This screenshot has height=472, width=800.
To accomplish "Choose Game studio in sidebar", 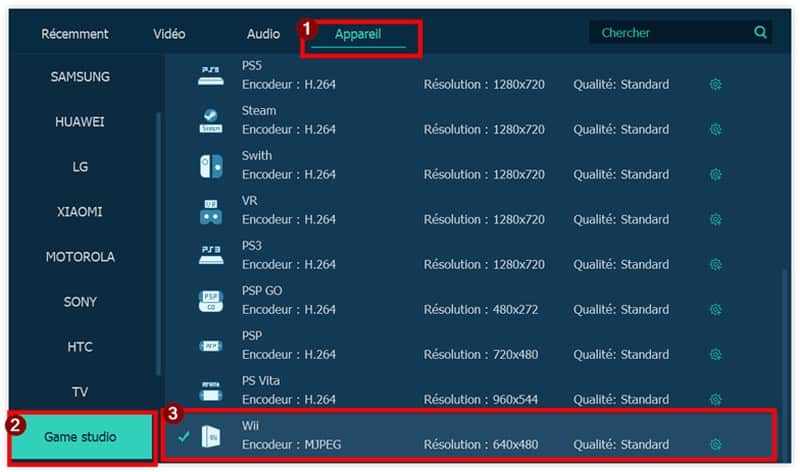I will click(x=80, y=437).
